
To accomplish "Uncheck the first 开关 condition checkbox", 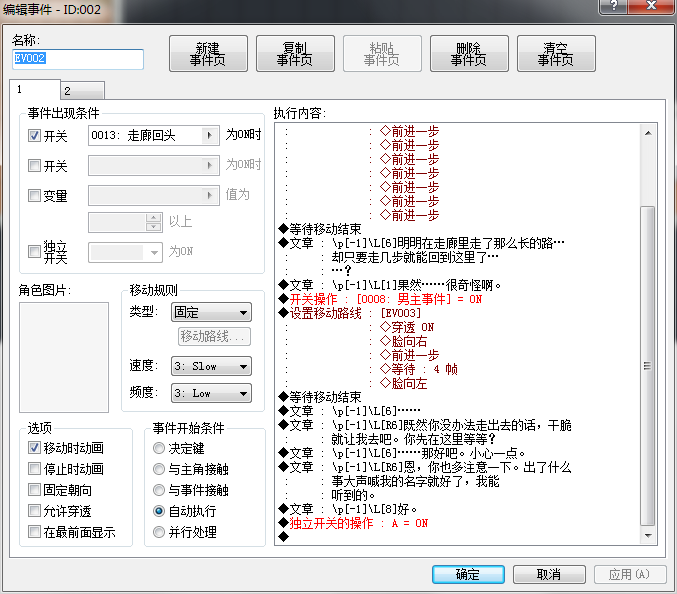I will click(x=34, y=136).
